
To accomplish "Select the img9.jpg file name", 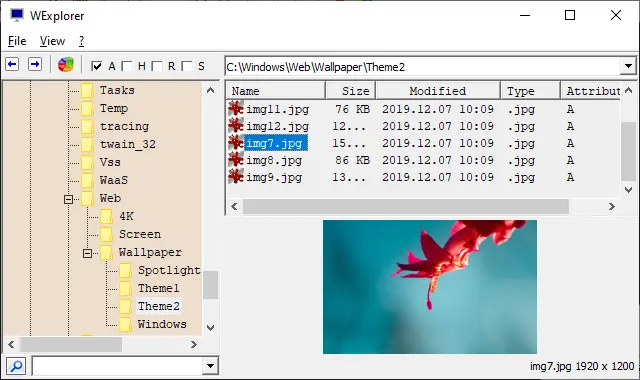I will click(274, 178).
